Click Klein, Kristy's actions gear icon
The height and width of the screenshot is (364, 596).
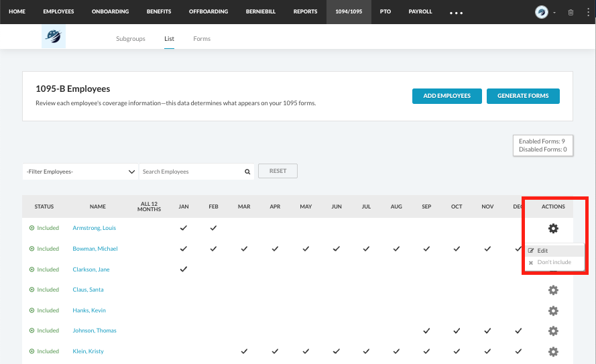[x=553, y=352]
